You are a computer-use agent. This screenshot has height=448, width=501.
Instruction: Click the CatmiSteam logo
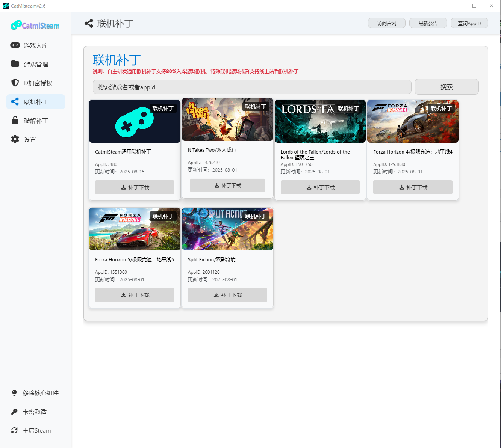tap(35, 25)
